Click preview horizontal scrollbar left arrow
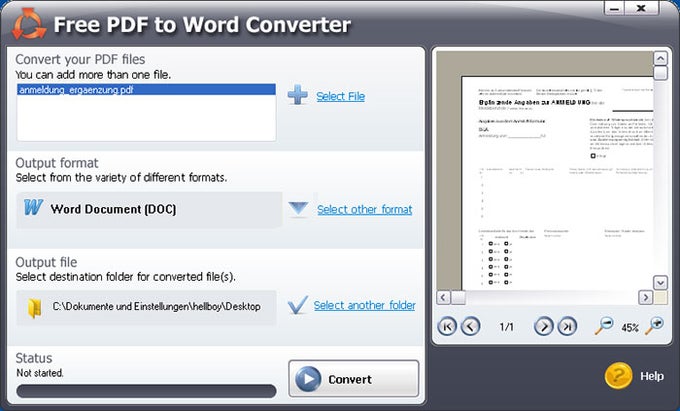 tap(443, 297)
